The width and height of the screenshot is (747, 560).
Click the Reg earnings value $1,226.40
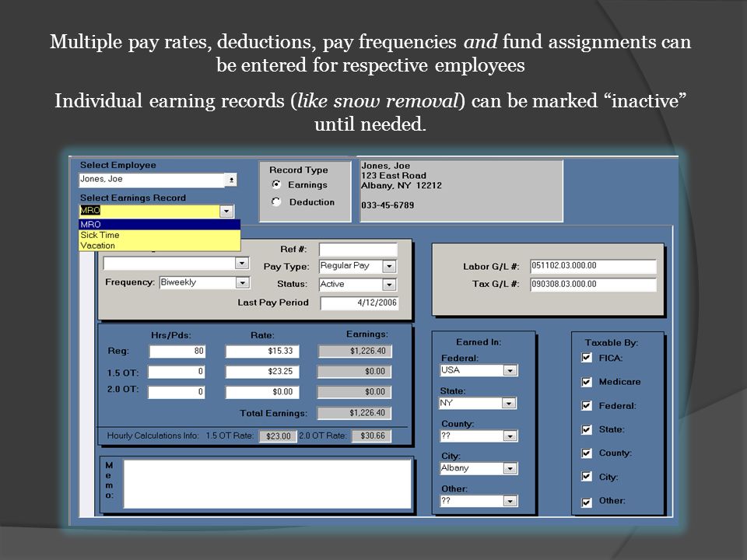355,352
